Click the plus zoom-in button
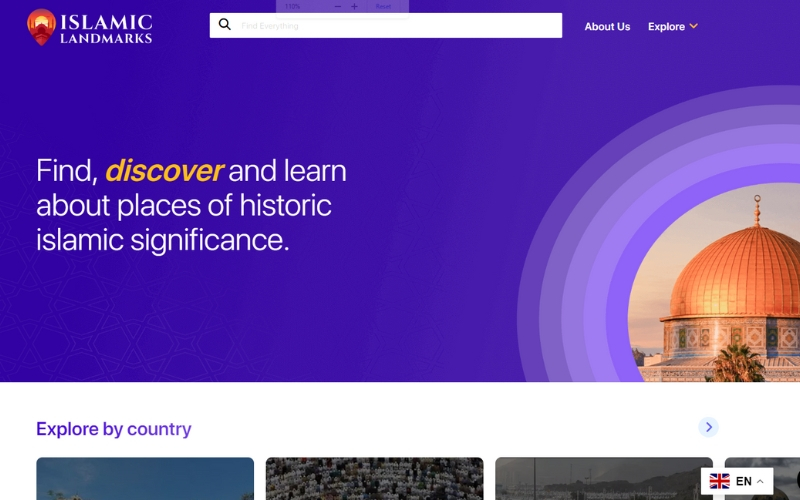The height and width of the screenshot is (500, 800). pos(354,7)
